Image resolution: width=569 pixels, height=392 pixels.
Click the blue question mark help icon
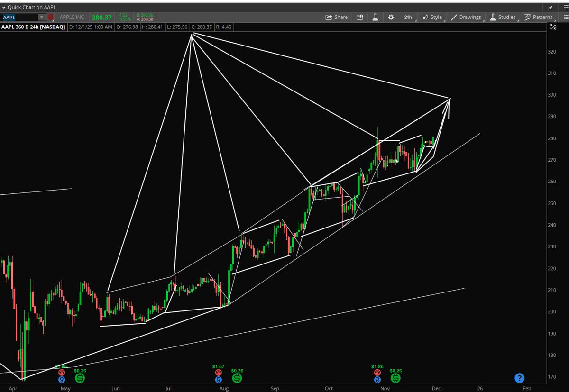coord(520,378)
